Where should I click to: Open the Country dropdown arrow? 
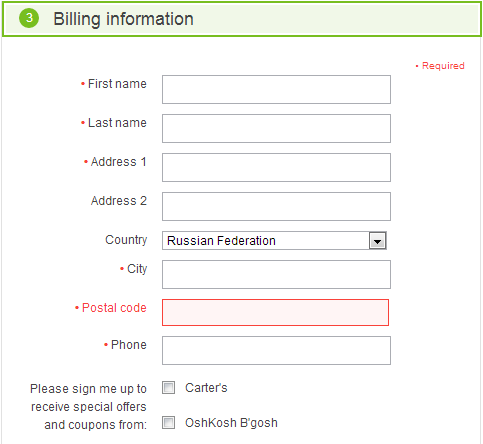coord(377,241)
